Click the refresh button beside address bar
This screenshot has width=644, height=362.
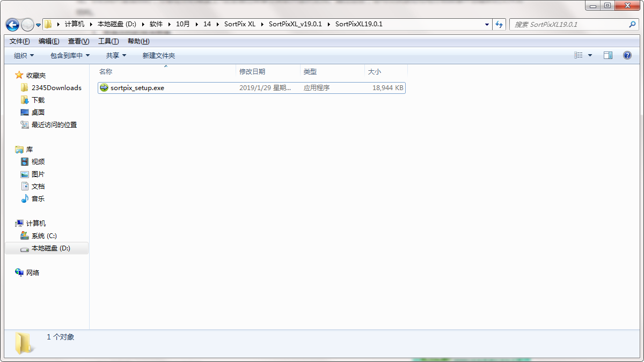click(x=500, y=25)
